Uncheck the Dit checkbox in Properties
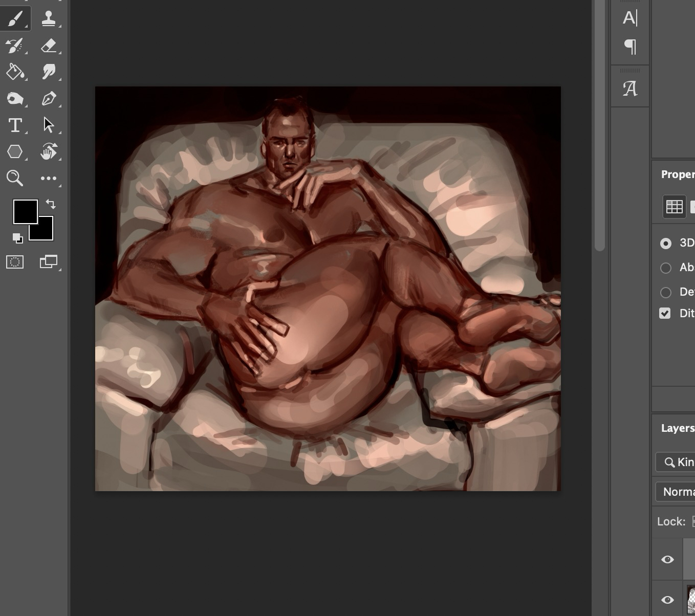The image size is (695, 616). coord(665,313)
